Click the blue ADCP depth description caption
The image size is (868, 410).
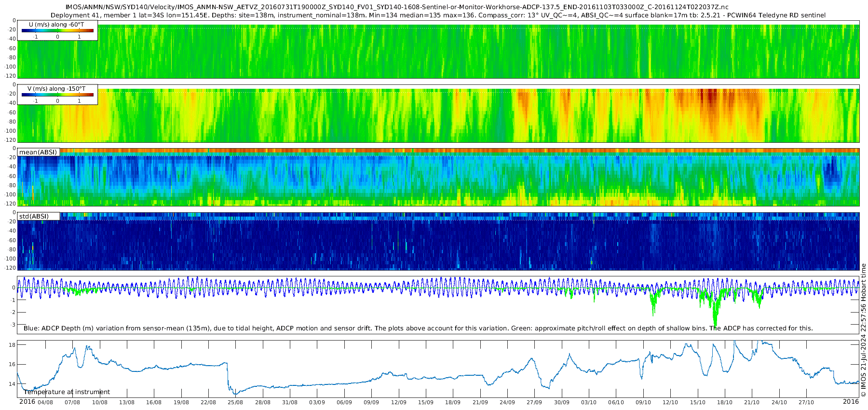click(418, 328)
